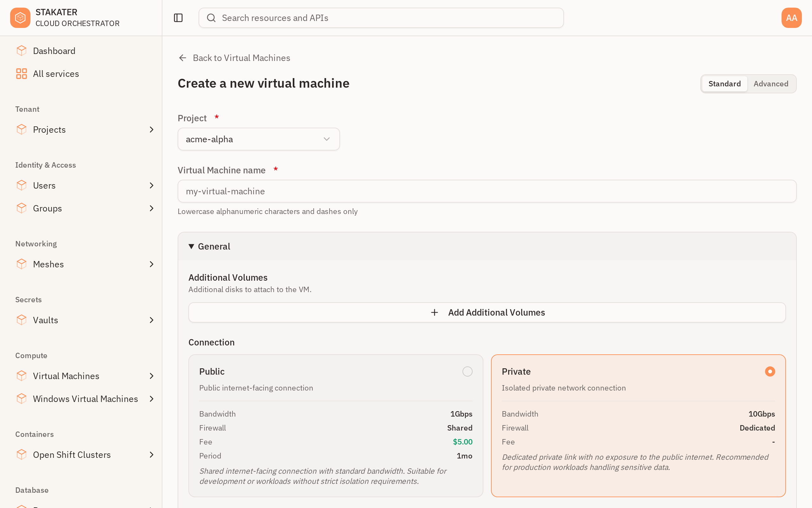
Task: Switch to the Advanced tab
Action: click(771, 84)
